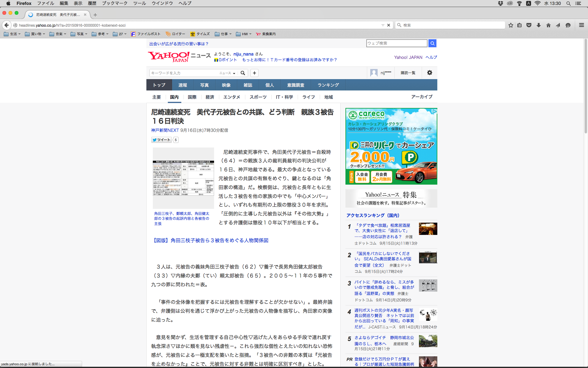Viewport: 588px width, 368px height.
Task: Select the 経済 category tab
Action: tap(210, 97)
